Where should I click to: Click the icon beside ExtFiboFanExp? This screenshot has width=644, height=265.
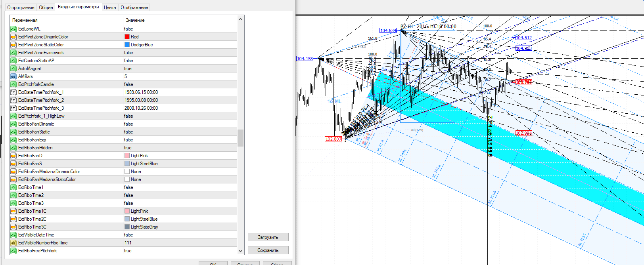tap(13, 140)
